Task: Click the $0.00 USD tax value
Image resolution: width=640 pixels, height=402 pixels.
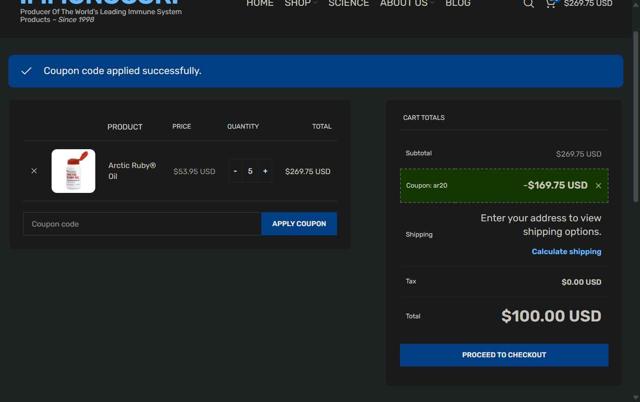Action: (x=581, y=282)
